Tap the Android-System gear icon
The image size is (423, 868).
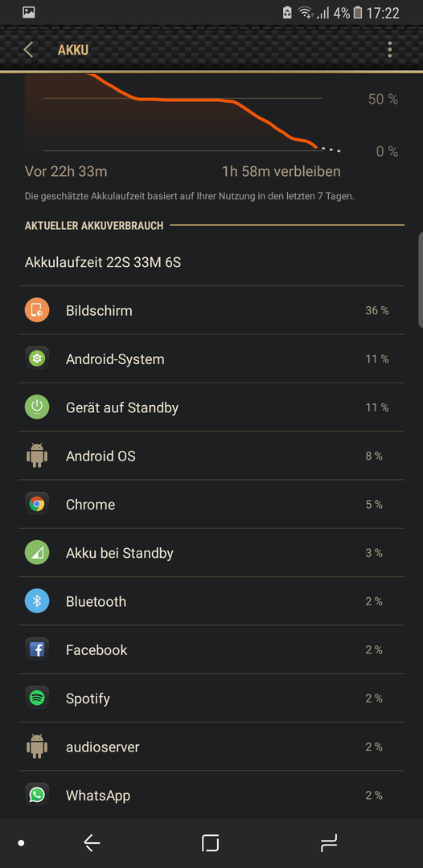[37, 358]
